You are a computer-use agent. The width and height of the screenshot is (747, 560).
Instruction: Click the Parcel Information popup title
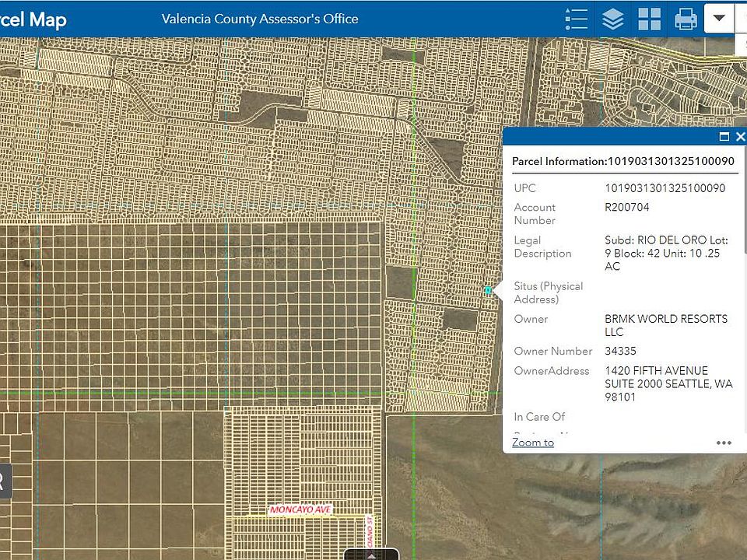click(623, 162)
